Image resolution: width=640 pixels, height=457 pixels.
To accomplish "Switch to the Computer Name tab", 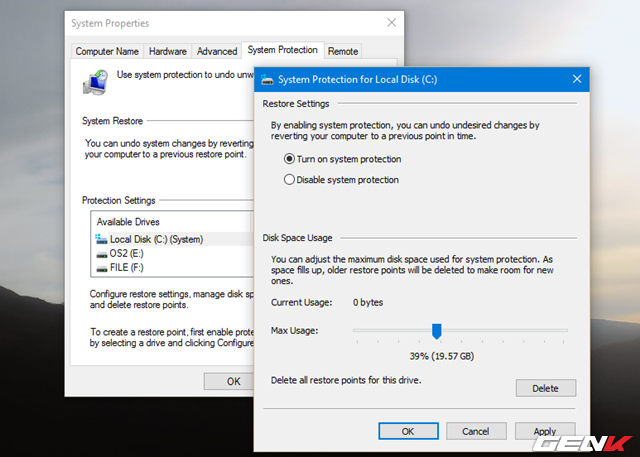I will 107,51.
